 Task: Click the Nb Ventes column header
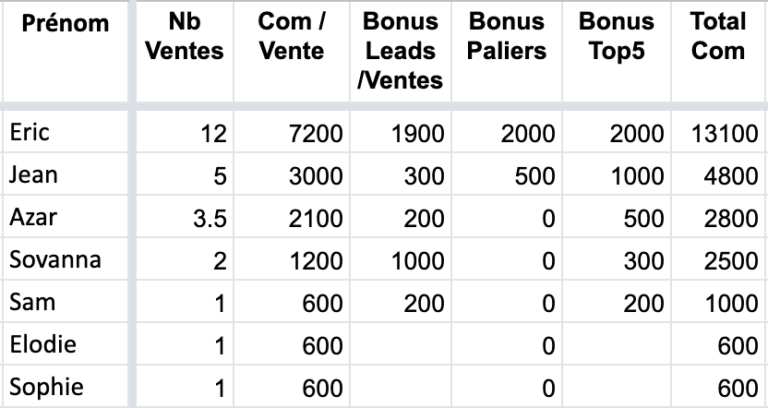(185, 51)
